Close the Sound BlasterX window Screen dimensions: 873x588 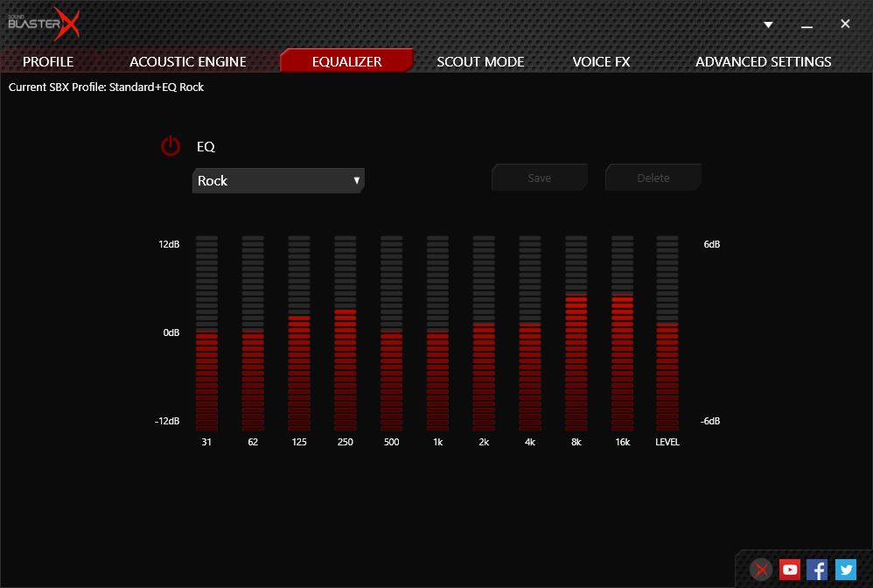pos(845,24)
